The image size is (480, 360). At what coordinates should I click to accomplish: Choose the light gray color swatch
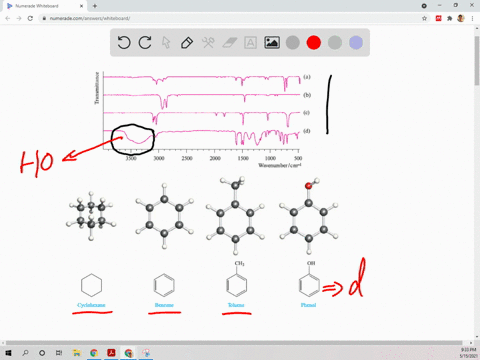point(335,43)
